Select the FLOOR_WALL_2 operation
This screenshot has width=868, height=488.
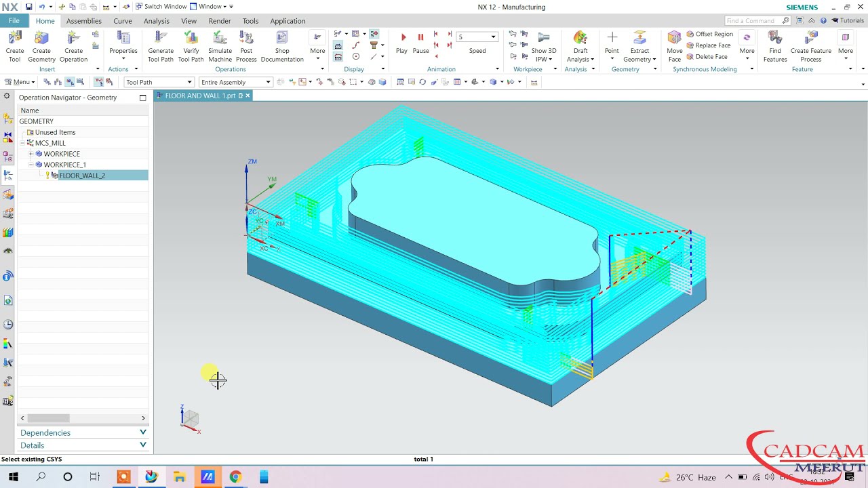point(82,176)
